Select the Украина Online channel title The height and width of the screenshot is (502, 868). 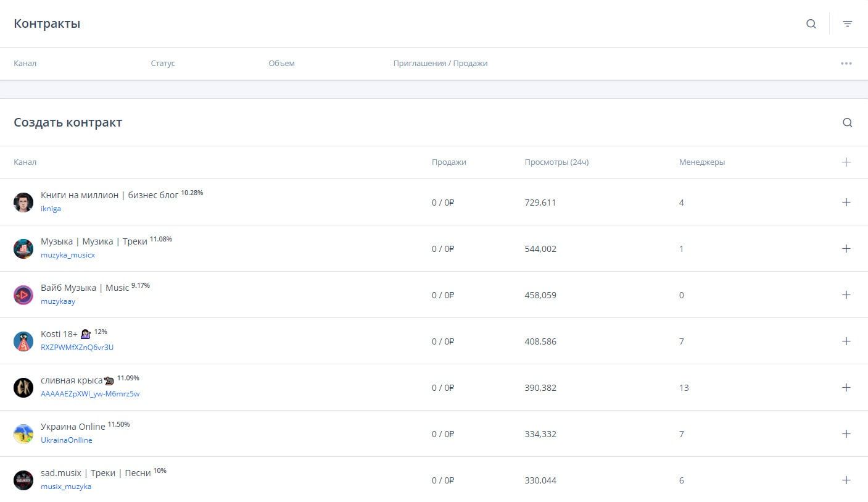coord(73,427)
